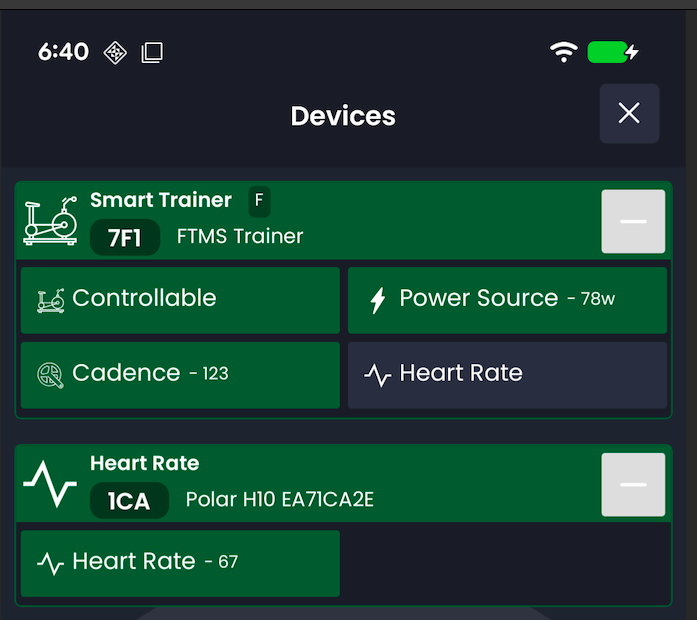Image resolution: width=697 pixels, height=620 pixels.
Task: Close the Devices panel
Action: click(x=629, y=113)
